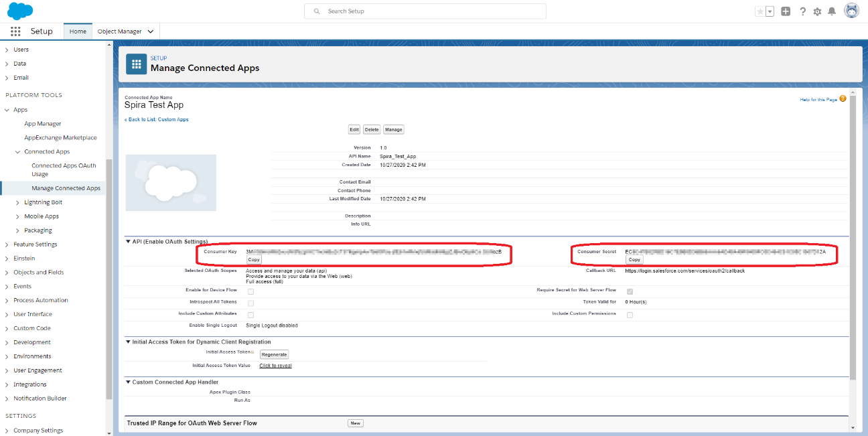View notifications bell icon
868x436 pixels.
click(x=832, y=11)
